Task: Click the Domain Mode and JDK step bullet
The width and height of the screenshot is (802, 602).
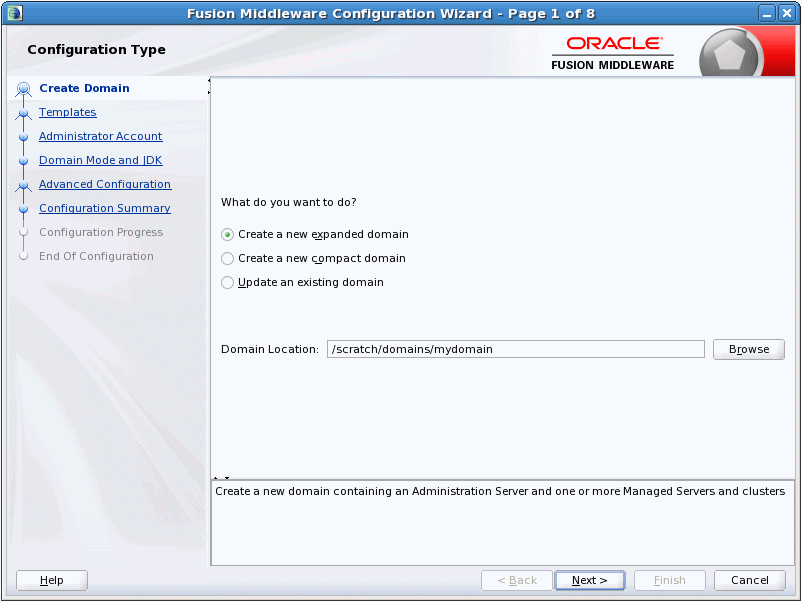Action: click(x=24, y=161)
